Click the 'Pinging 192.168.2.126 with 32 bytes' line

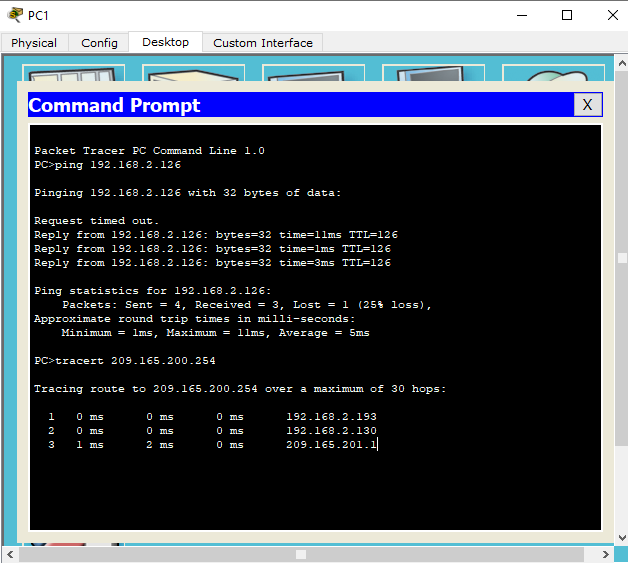click(x=187, y=193)
